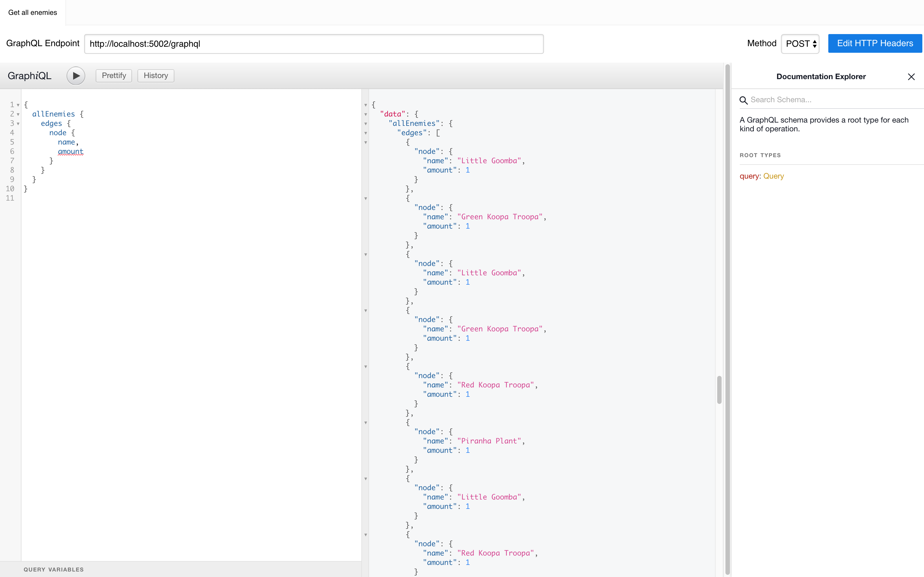Screen dimensions: 924x577
Task: Open the Method POST dropdown
Action: click(800, 44)
